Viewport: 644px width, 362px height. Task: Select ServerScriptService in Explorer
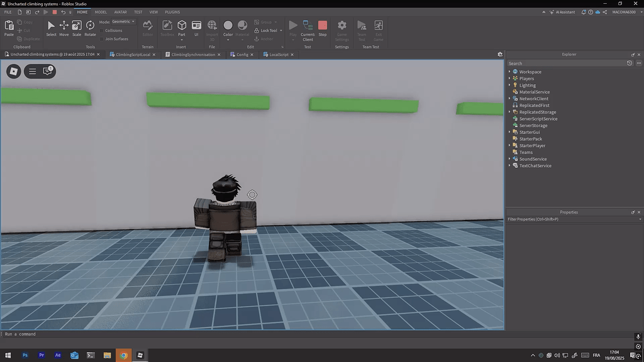[x=538, y=119]
